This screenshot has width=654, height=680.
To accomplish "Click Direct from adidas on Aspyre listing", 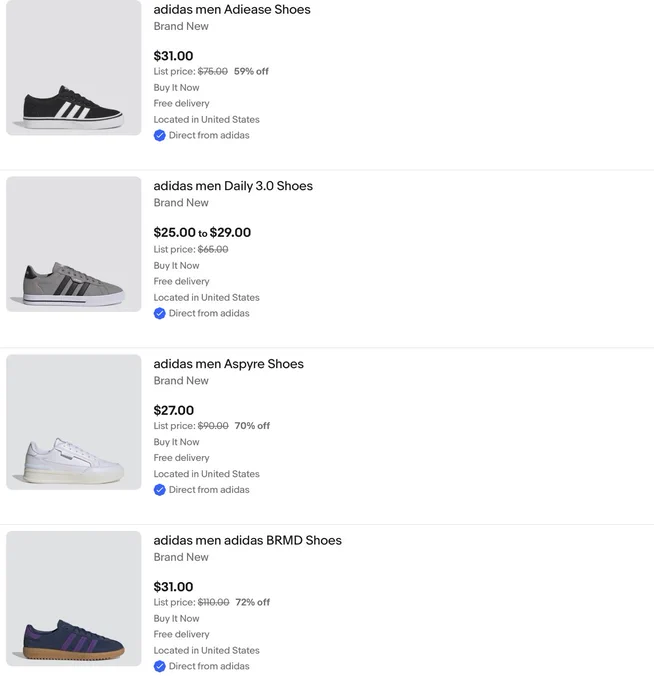I will pyautogui.click(x=209, y=490).
